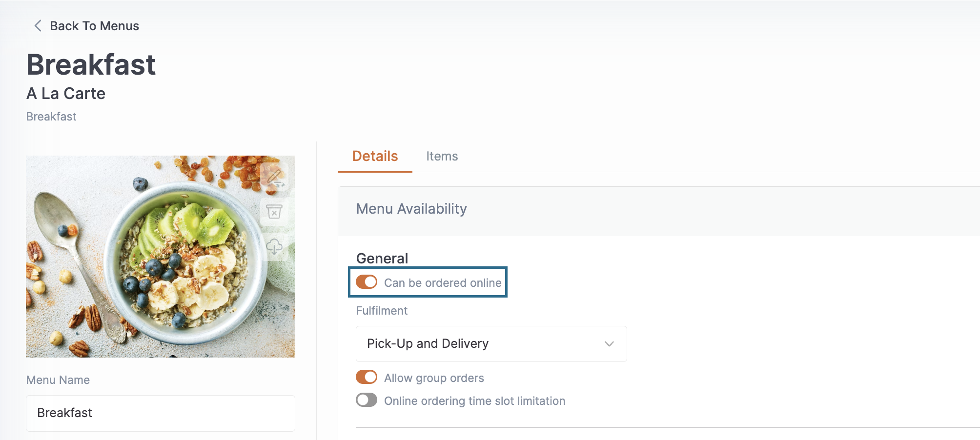
Task: Click the back arrow chevron icon
Action: [38, 26]
